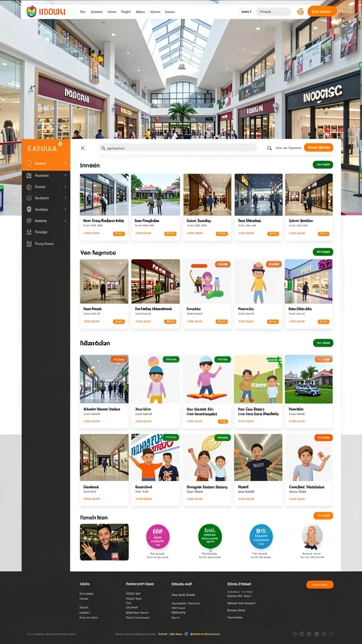Click the pink circular badge
Screen dimensions: 362x644
(x=158, y=536)
